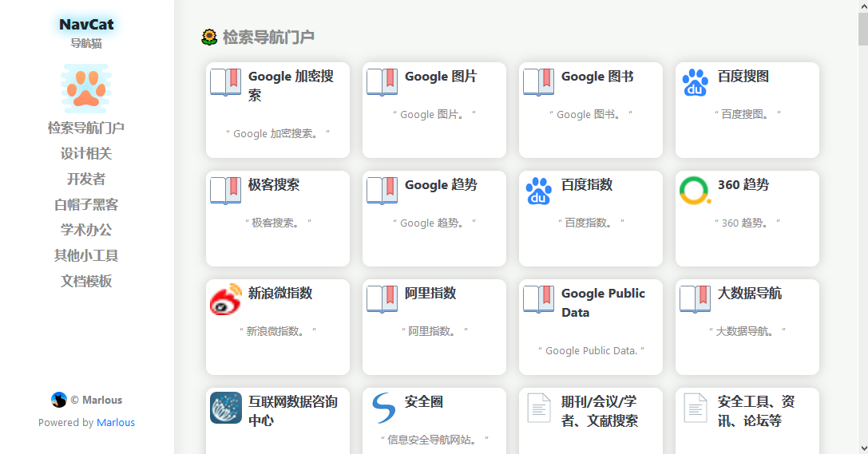Click the Google 图书 bookmark icon
The height and width of the screenshot is (454, 868).
click(539, 82)
